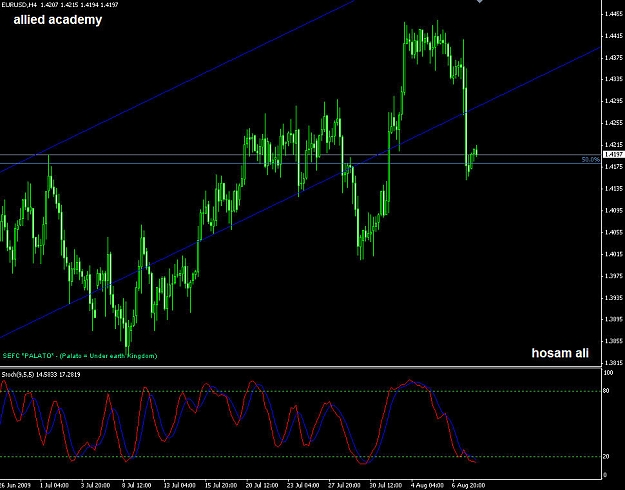Click price axis label 1.4175
The image size is (625, 490).
614,167
